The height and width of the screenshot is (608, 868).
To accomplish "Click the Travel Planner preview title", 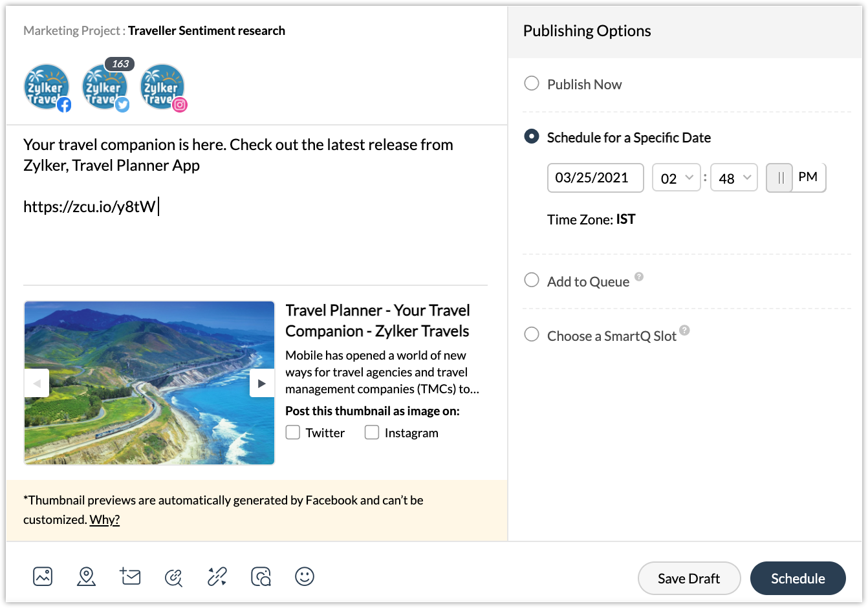I will 378,320.
